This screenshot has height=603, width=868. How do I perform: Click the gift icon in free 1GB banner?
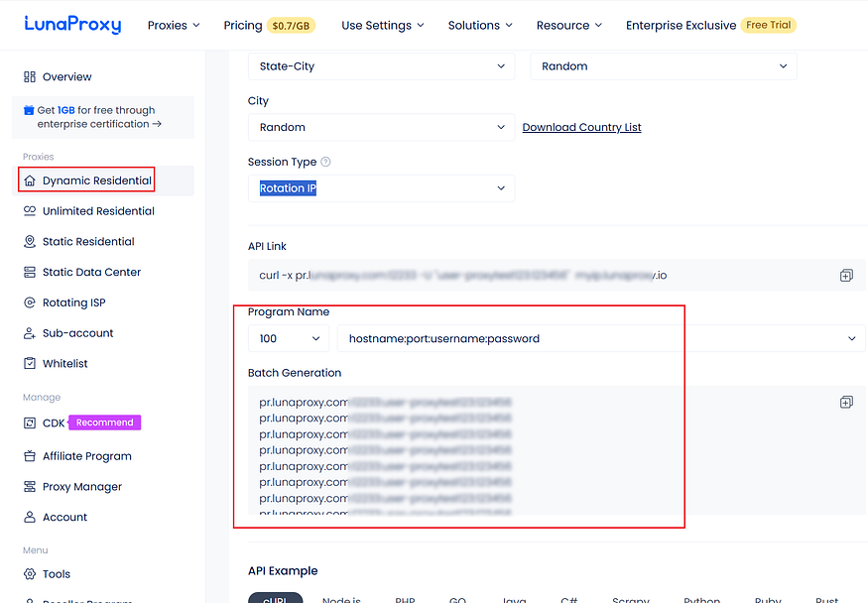29,110
